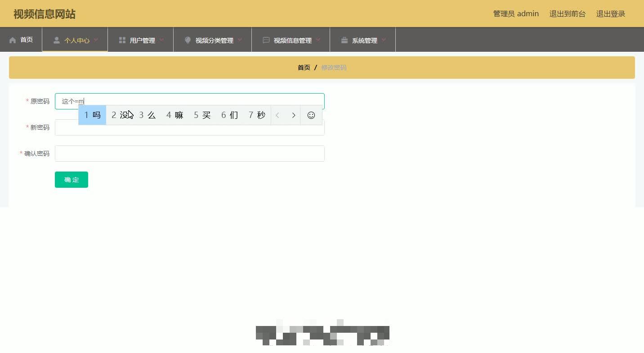Select IME candidate 6 们
Image resolution: width=644 pixels, height=353 pixels.
230,115
